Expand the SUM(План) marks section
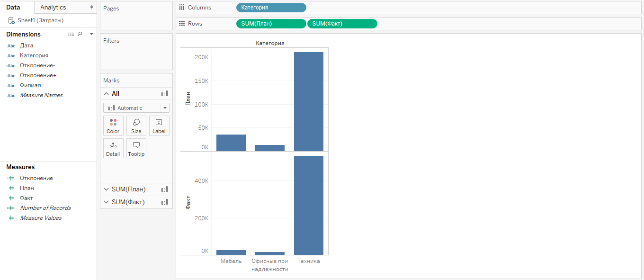Image resolution: width=644 pixels, height=280 pixels. [x=106, y=190]
